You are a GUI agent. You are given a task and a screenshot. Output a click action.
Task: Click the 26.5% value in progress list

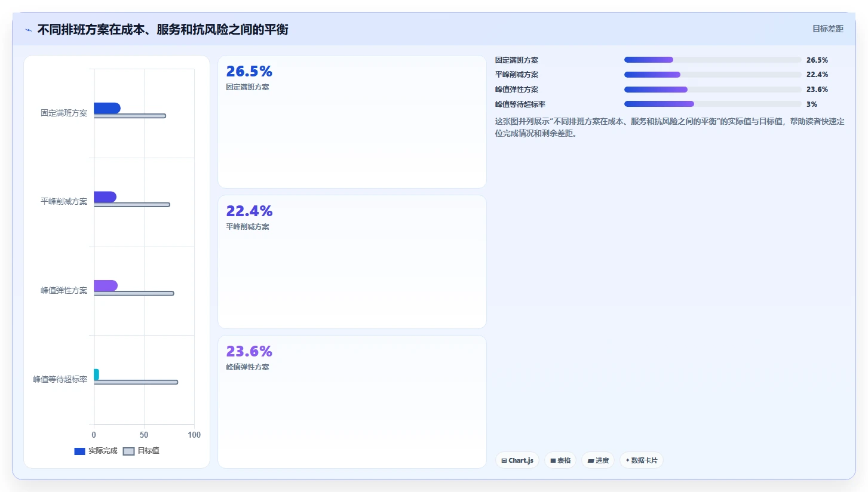click(817, 60)
